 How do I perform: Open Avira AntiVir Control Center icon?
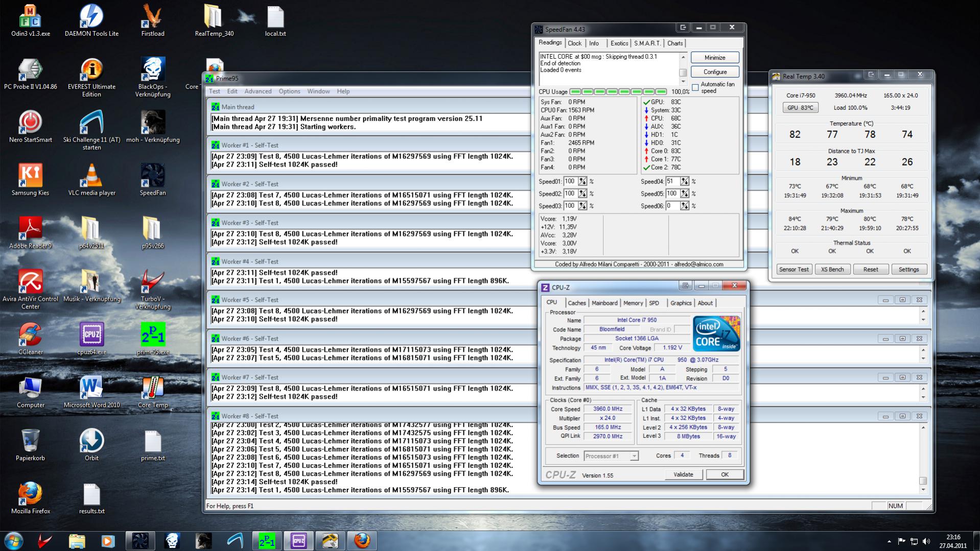coord(30,290)
